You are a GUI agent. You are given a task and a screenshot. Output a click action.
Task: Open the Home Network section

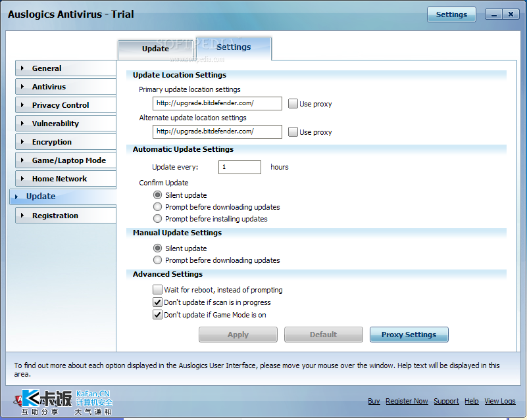[66, 179]
